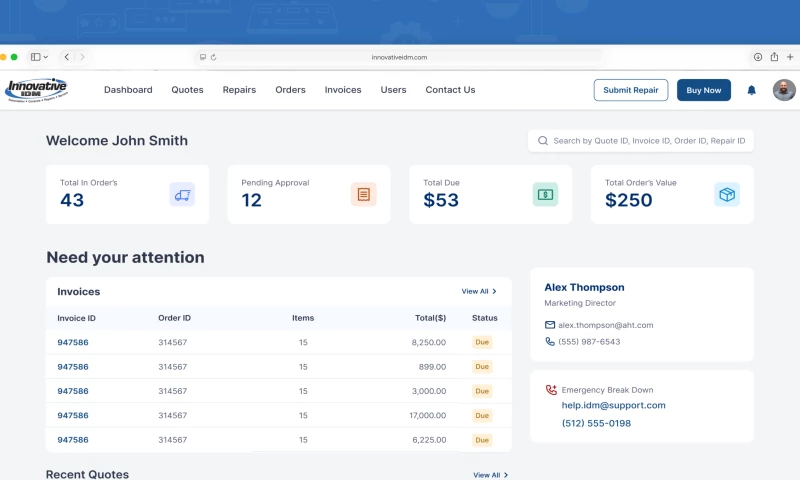800x480 pixels.
Task: Click the Total($) column header
Action: pyautogui.click(x=431, y=318)
